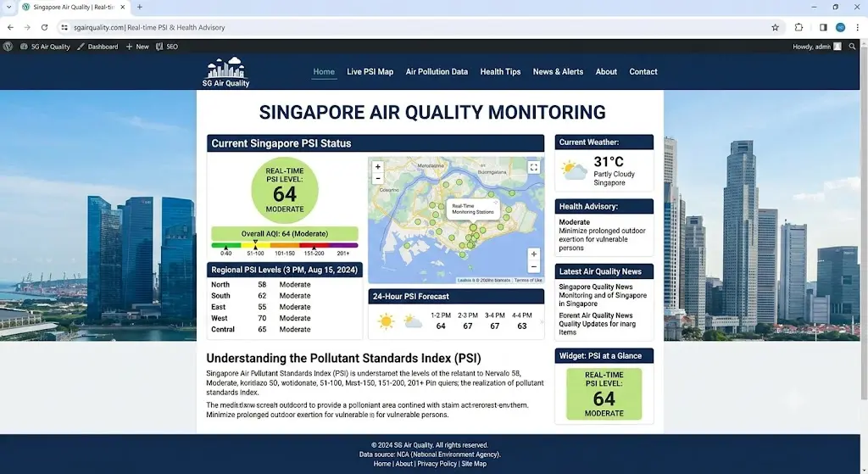Click the Real-Time Monitoring Stations popup
Screen dimensions: 868x474
click(473, 209)
